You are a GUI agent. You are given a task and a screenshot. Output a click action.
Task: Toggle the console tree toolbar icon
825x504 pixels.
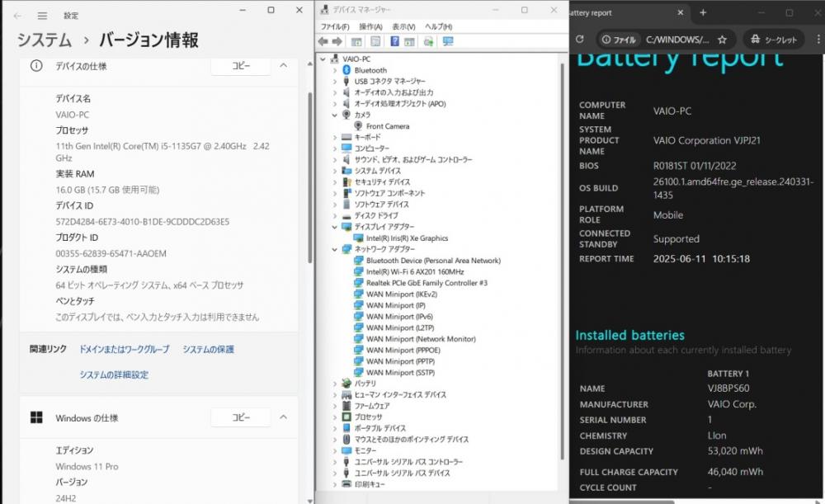coord(356,41)
